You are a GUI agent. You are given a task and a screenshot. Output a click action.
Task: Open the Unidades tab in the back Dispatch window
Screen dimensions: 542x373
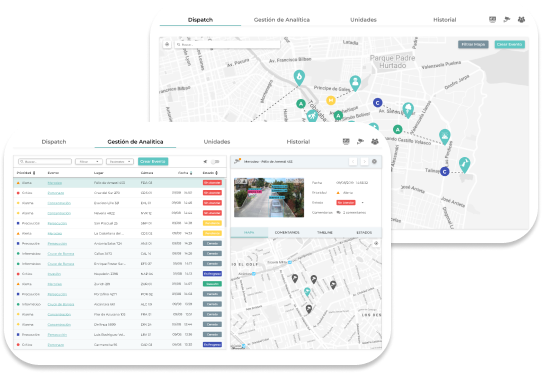pos(363,20)
